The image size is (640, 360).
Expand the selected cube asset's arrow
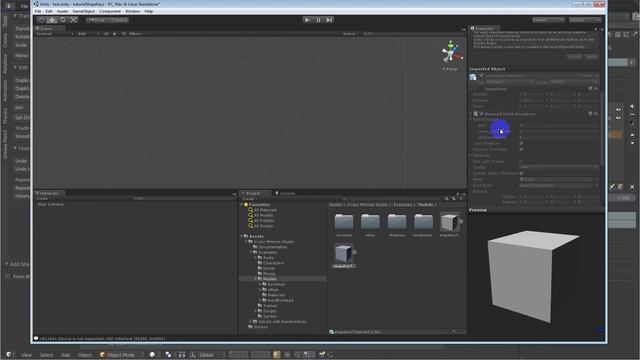pyautogui.click(x=355, y=252)
